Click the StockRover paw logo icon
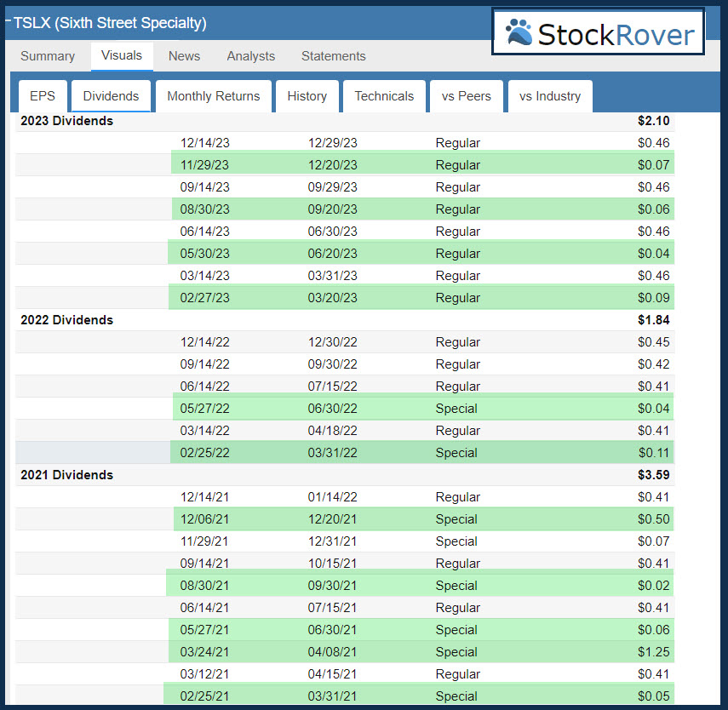The image size is (728, 710). pyautogui.click(x=519, y=33)
